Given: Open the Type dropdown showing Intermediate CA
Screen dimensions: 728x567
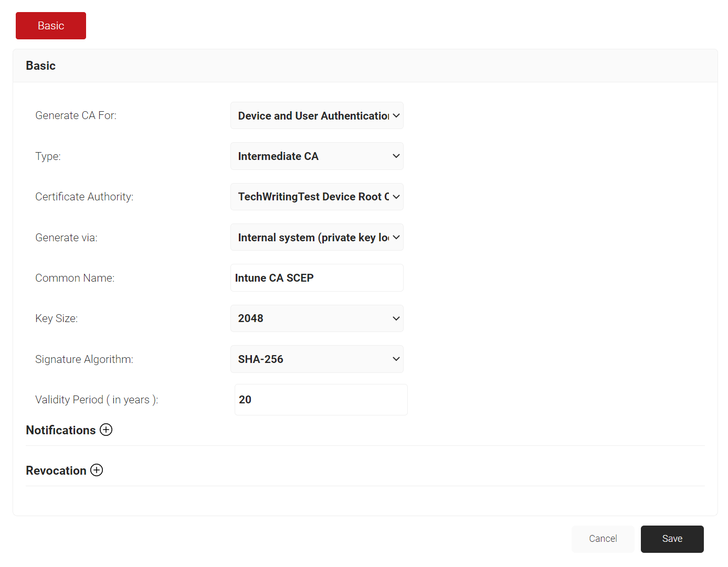Looking at the screenshot, I should (316, 156).
